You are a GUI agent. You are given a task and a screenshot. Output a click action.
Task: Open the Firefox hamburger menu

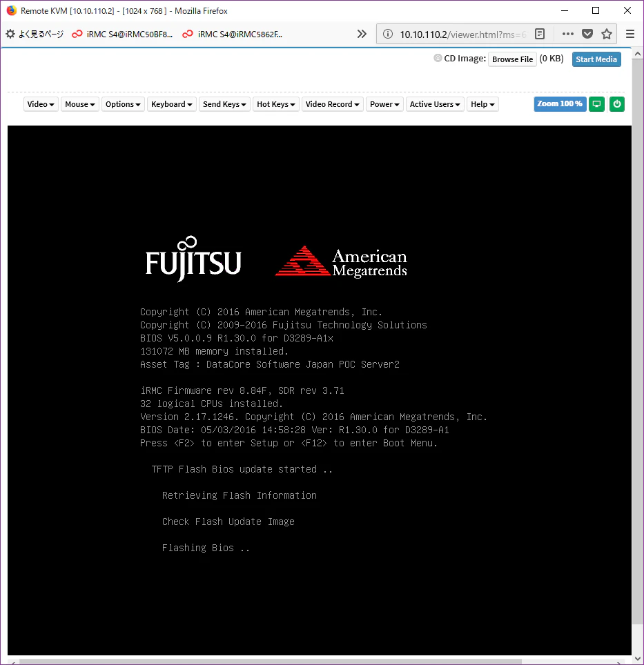[630, 34]
